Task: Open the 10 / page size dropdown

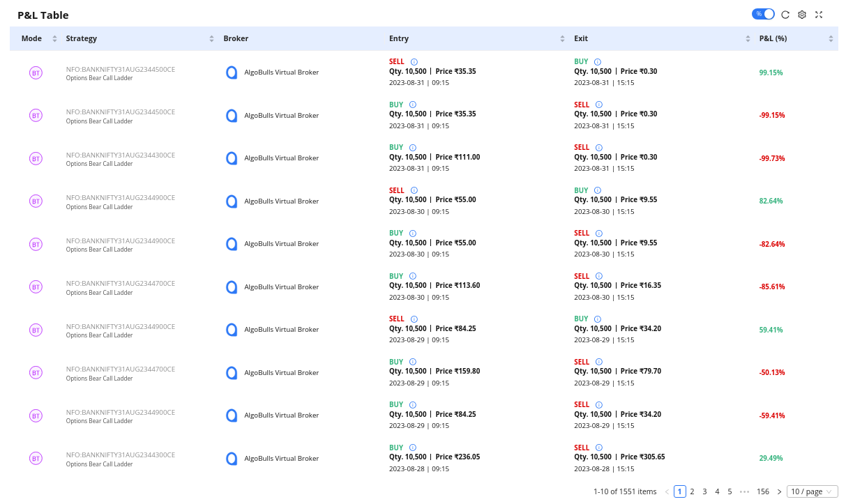Action: point(812,491)
